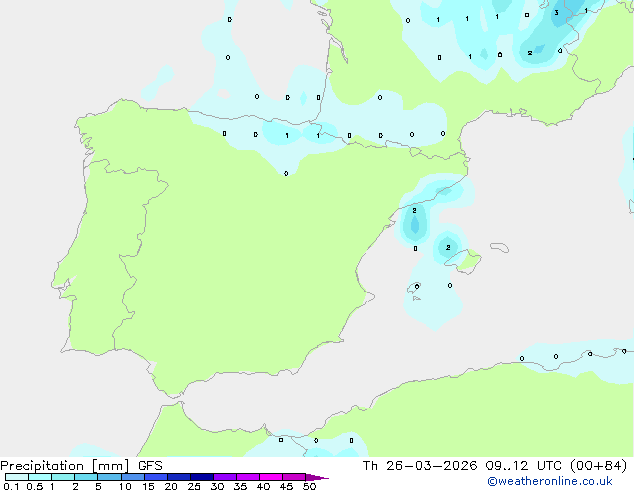The height and width of the screenshot is (490, 634).
Task: Click the legend label '50'
Action: click(309, 486)
